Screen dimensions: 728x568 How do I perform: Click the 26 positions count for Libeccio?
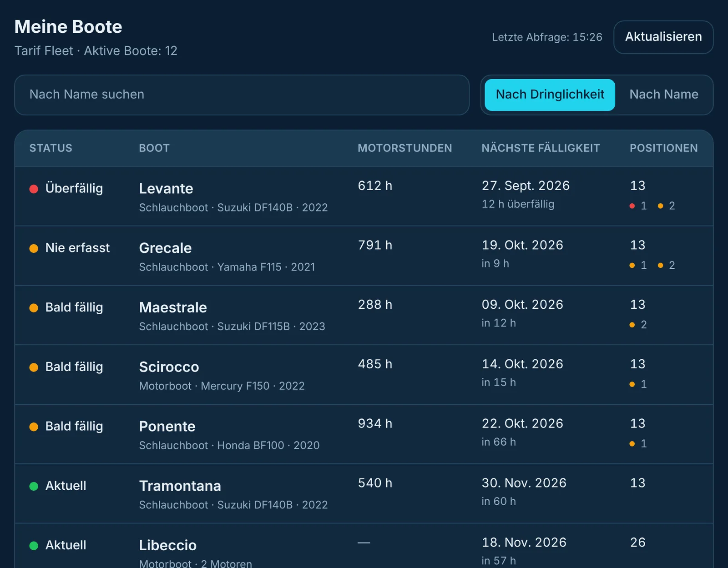(637, 543)
